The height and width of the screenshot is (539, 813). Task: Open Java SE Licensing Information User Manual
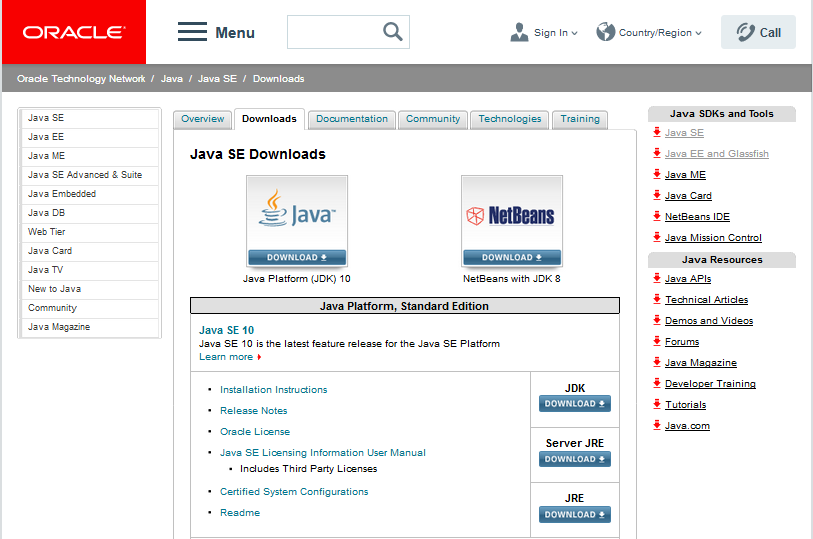coord(323,452)
